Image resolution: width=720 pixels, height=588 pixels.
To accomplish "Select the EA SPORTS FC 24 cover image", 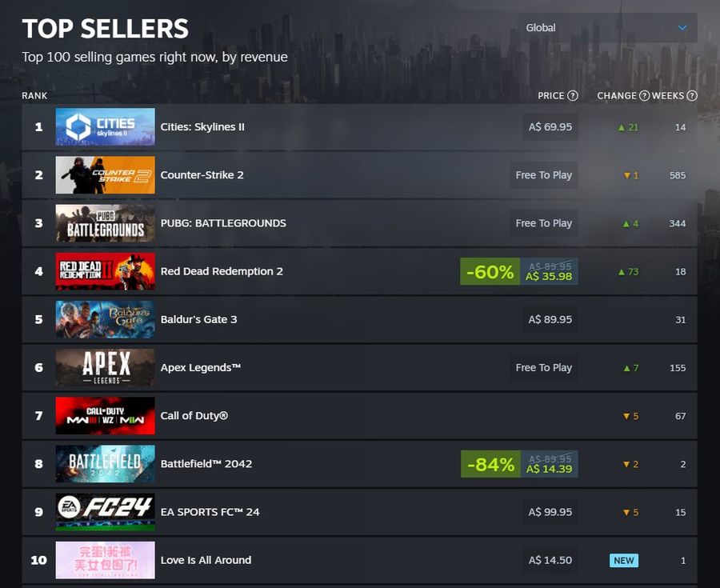I will click(x=105, y=511).
